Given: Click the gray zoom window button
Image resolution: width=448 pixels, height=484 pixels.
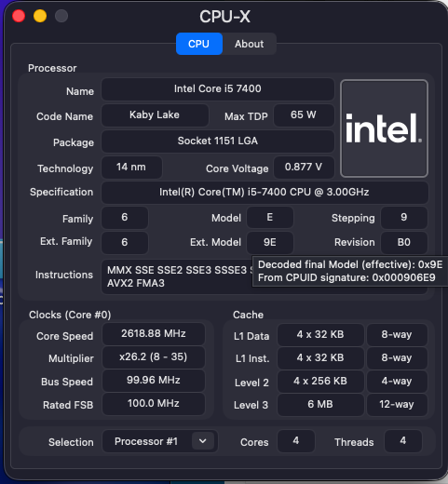Looking at the screenshot, I should pos(61,16).
